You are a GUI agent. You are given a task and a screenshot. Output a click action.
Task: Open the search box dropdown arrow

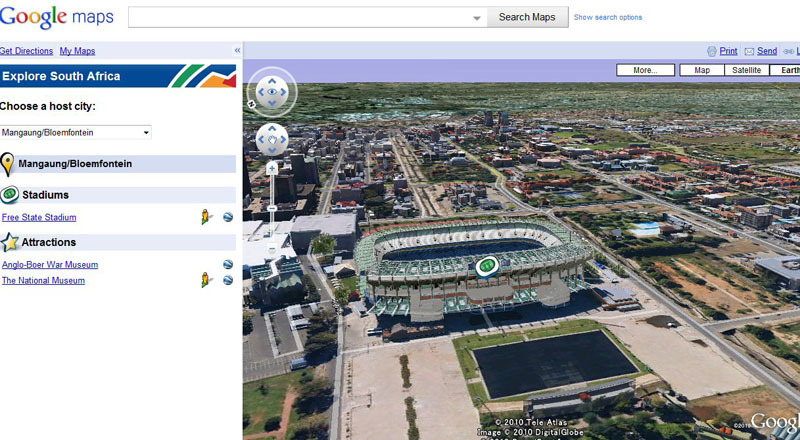[477, 18]
